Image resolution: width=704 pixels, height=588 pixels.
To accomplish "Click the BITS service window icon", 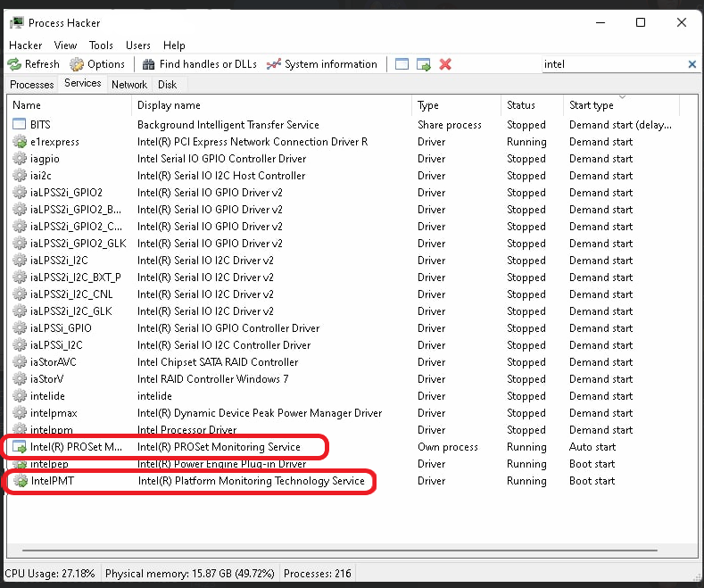I will pyautogui.click(x=20, y=124).
